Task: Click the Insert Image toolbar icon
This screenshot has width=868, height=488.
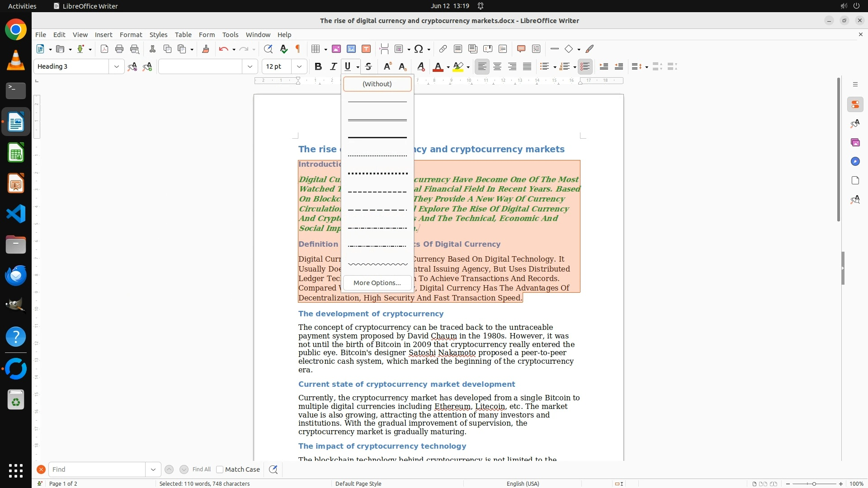Action: click(336, 49)
